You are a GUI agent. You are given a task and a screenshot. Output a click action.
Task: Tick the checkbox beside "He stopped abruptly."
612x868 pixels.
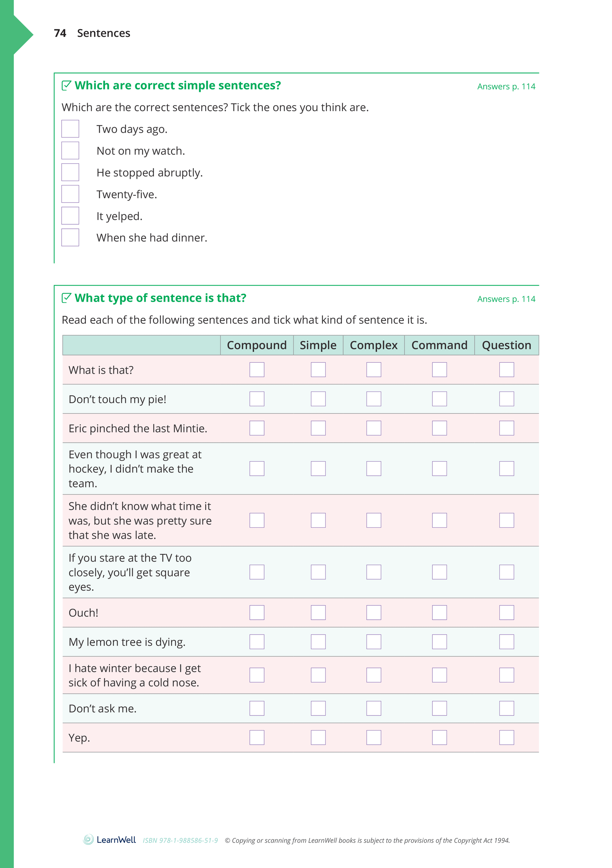click(70, 172)
